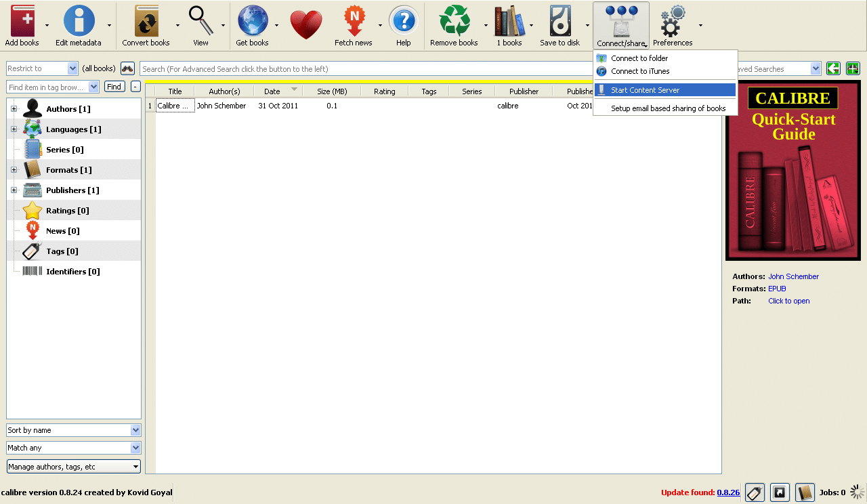This screenshot has width=867, height=504.
Task: Click the Remove books recycle icon
Action: coord(454,21)
